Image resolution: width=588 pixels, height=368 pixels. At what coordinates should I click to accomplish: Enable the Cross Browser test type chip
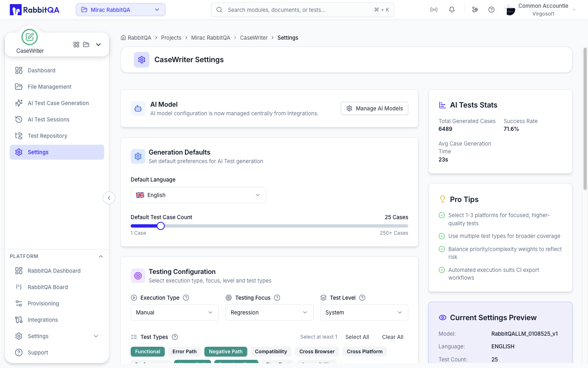pos(317,352)
